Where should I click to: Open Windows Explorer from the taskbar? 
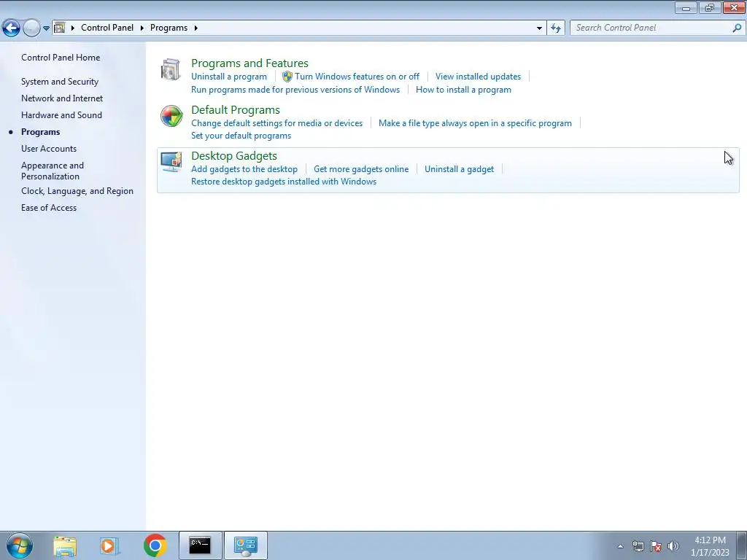(x=65, y=546)
